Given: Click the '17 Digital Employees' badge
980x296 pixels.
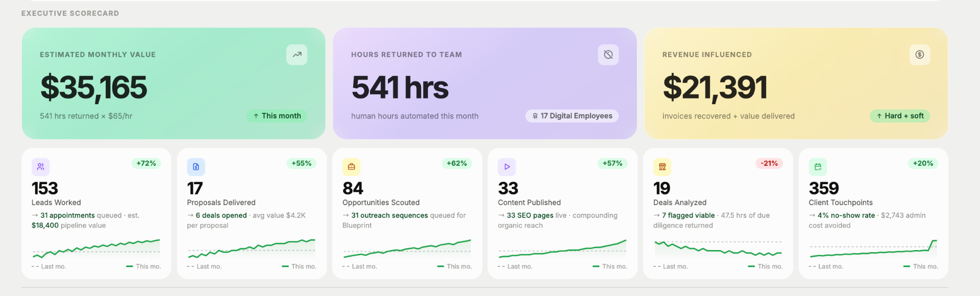Looking at the screenshot, I should 572,116.
